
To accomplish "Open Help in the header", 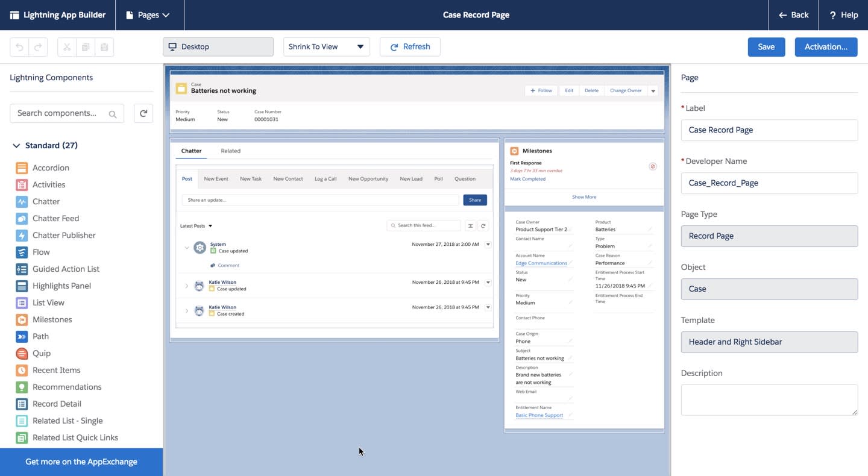I will pos(843,15).
